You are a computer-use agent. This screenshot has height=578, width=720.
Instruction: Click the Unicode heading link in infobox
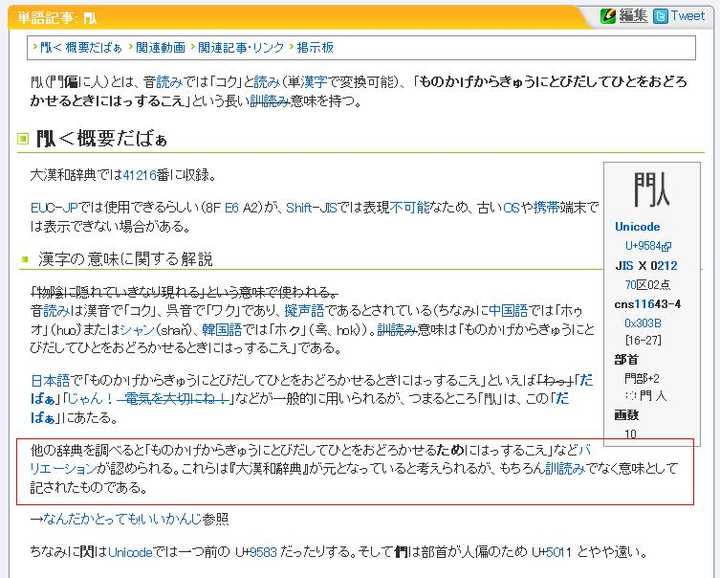pos(637,227)
